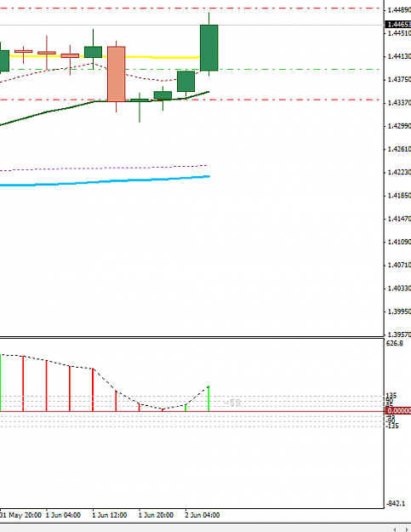Click the 1 Jun 20:00 time label
This screenshot has height=532, width=411.
tap(156, 515)
